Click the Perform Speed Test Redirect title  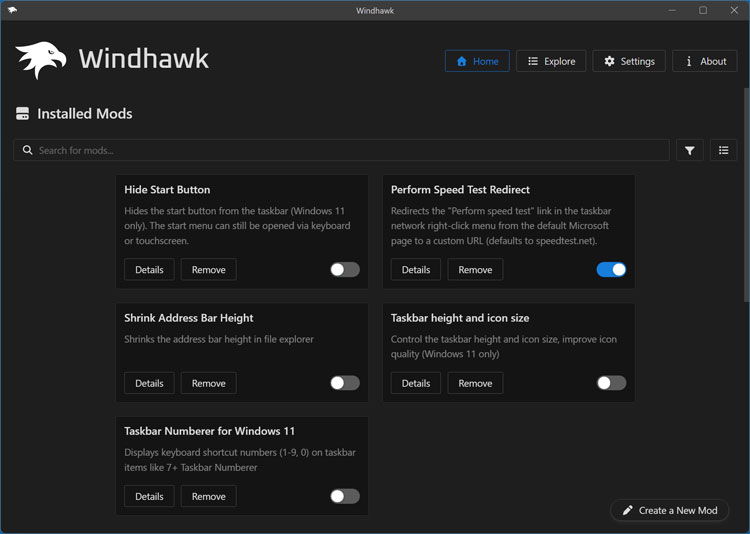point(460,189)
